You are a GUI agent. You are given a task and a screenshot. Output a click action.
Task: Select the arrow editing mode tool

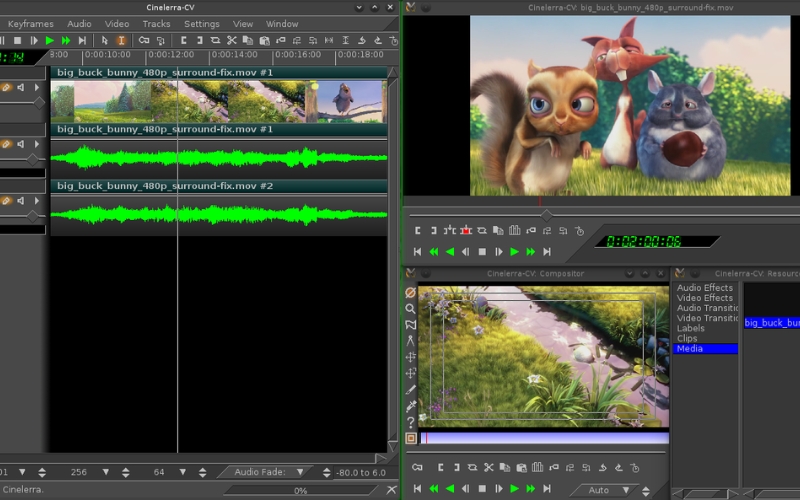click(105, 40)
